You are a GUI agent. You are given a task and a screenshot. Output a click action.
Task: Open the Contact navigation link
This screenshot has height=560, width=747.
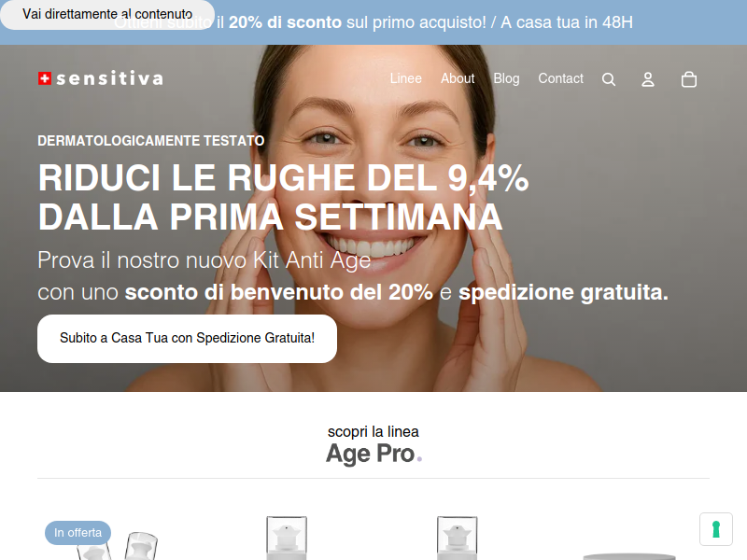(561, 78)
